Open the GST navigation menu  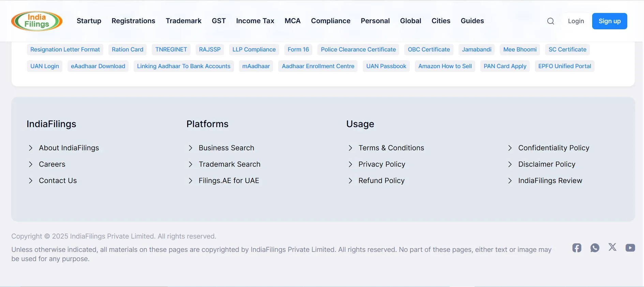(219, 21)
